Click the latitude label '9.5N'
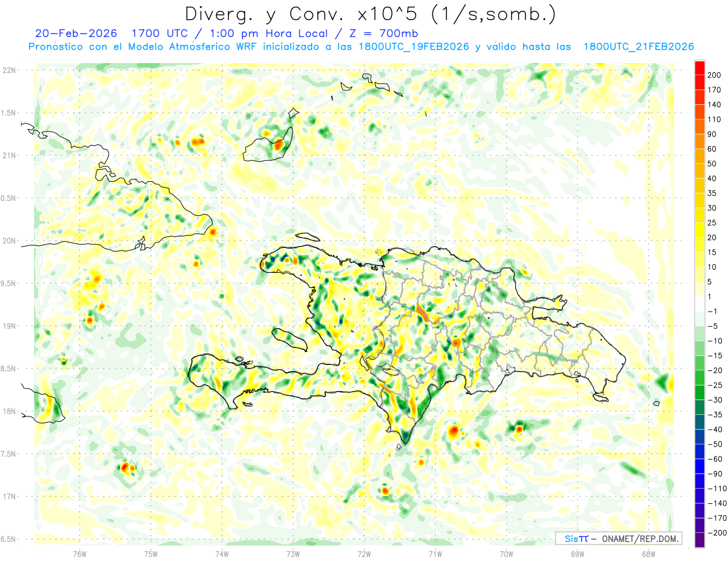 pos(9,283)
